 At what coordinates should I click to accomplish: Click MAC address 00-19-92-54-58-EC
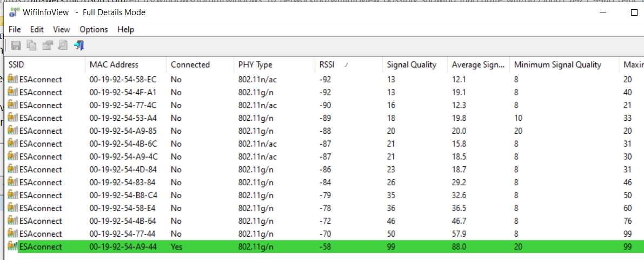pyautogui.click(x=123, y=79)
